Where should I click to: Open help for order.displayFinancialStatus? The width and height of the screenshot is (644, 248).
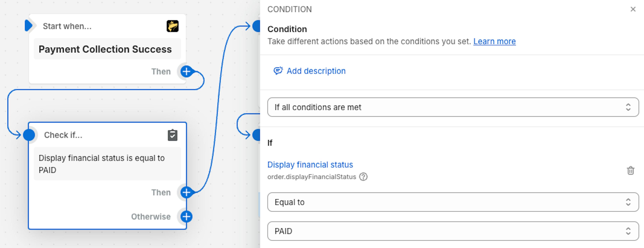point(363,177)
